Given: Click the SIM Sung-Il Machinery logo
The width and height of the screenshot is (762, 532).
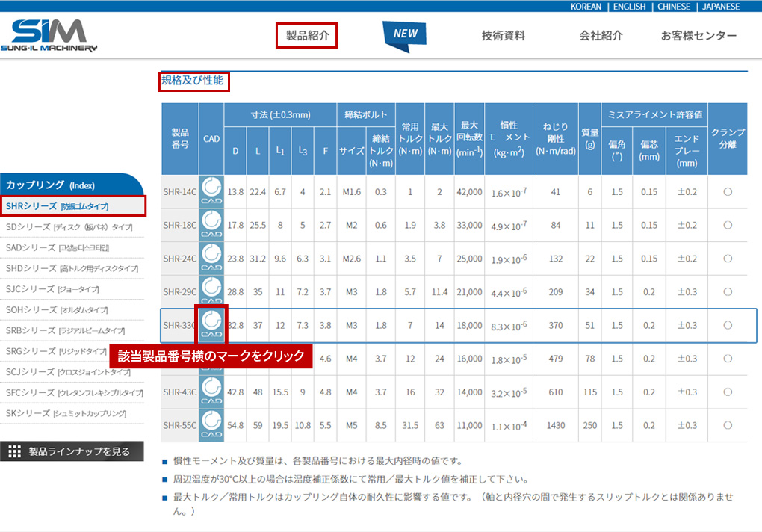Looking at the screenshot, I should point(54,35).
